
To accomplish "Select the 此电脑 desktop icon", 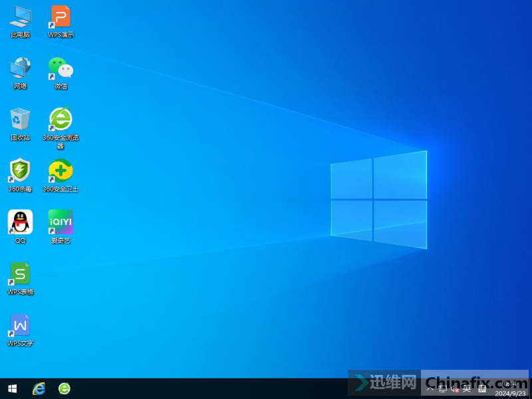I will (21, 21).
